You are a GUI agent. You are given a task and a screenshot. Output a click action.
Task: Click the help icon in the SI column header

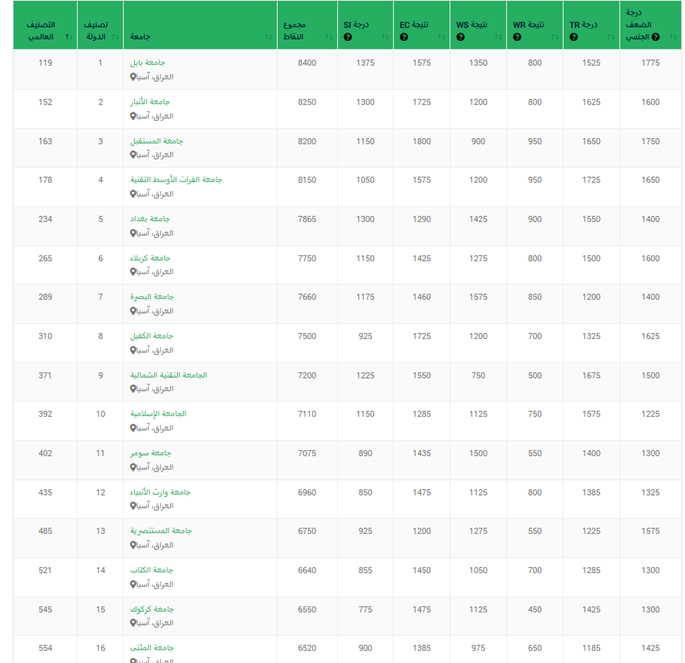[347, 37]
